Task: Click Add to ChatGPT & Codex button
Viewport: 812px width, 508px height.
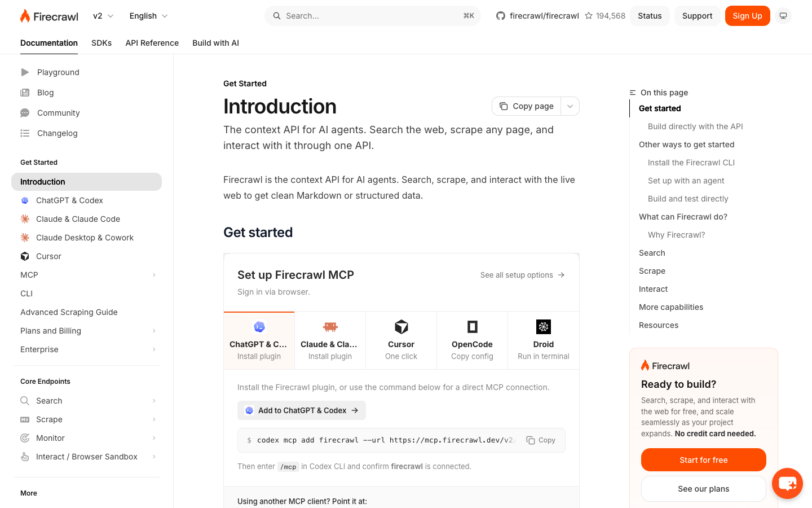Action: 302,410
